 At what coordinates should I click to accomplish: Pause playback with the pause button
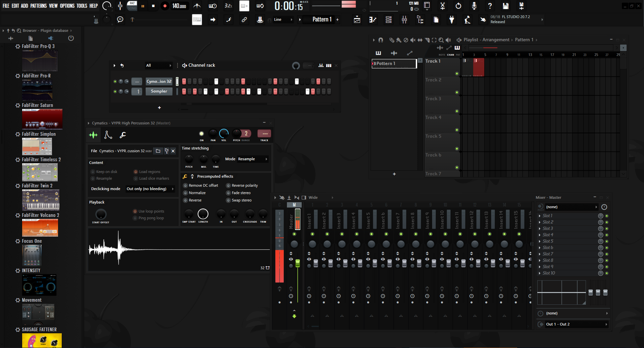tap(143, 6)
